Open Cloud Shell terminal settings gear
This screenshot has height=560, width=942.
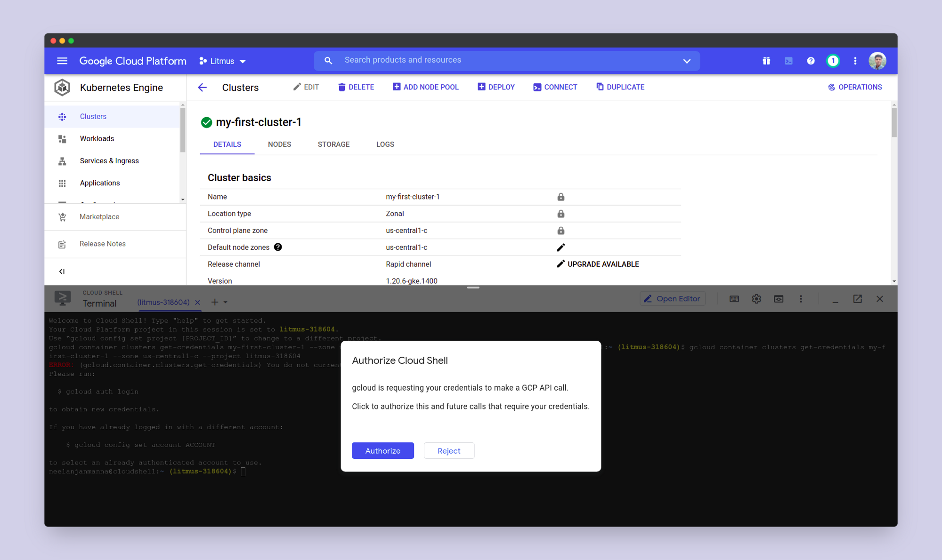click(756, 299)
